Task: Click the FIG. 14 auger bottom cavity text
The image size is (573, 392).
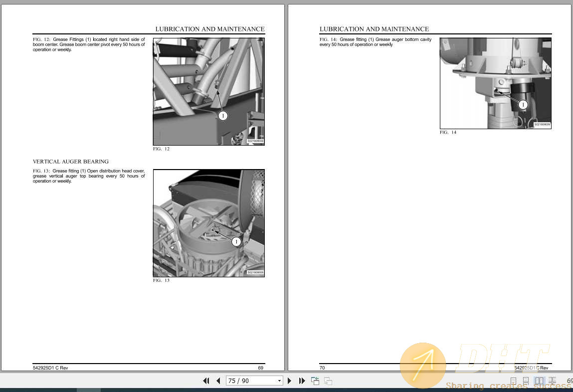Action: [x=376, y=42]
